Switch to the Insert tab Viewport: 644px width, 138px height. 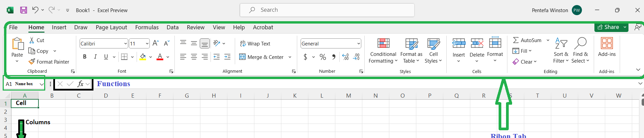click(x=59, y=27)
